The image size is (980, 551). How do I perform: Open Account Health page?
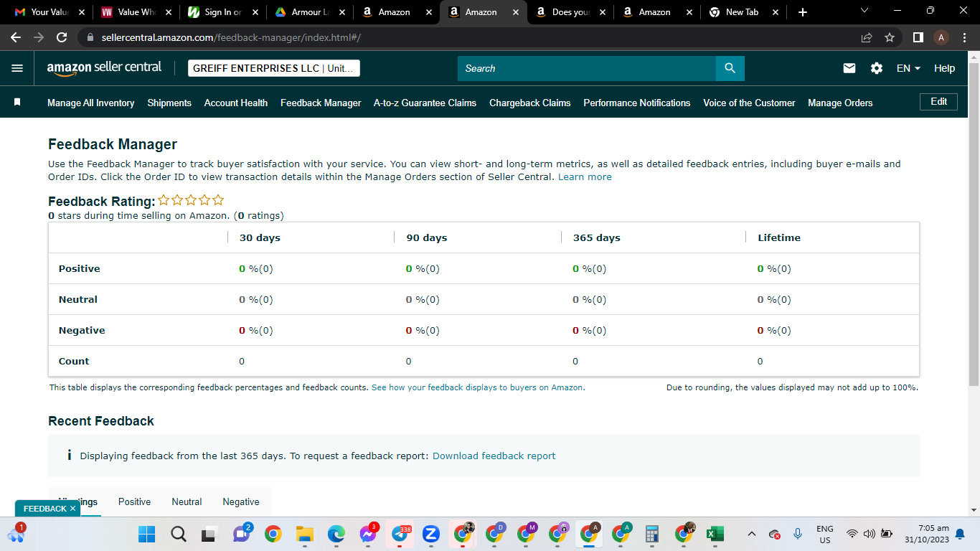pos(236,103)
